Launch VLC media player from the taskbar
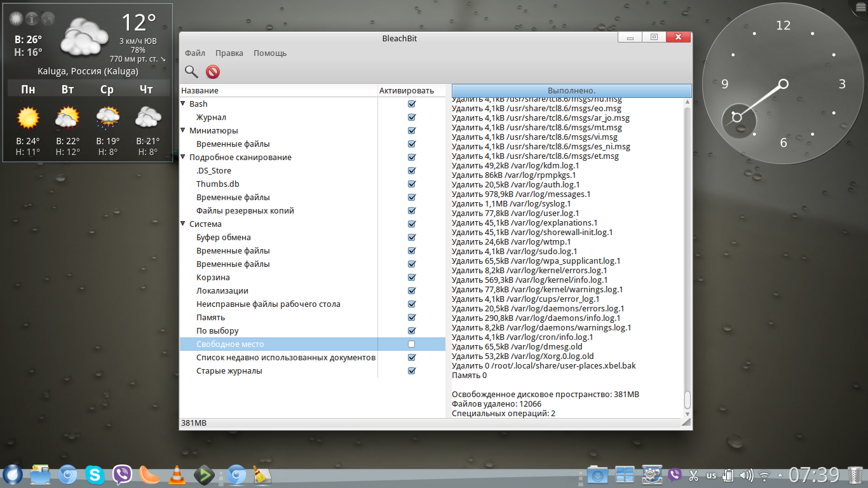 177,475
